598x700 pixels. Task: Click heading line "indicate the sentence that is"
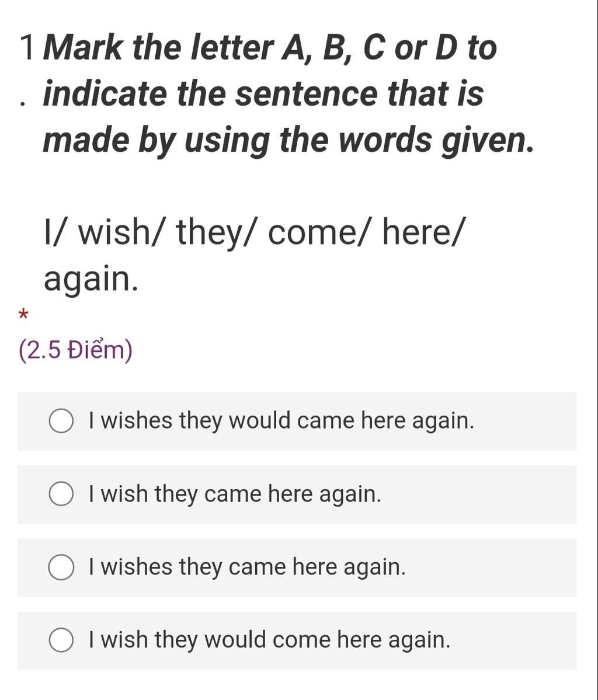point(263,93)
